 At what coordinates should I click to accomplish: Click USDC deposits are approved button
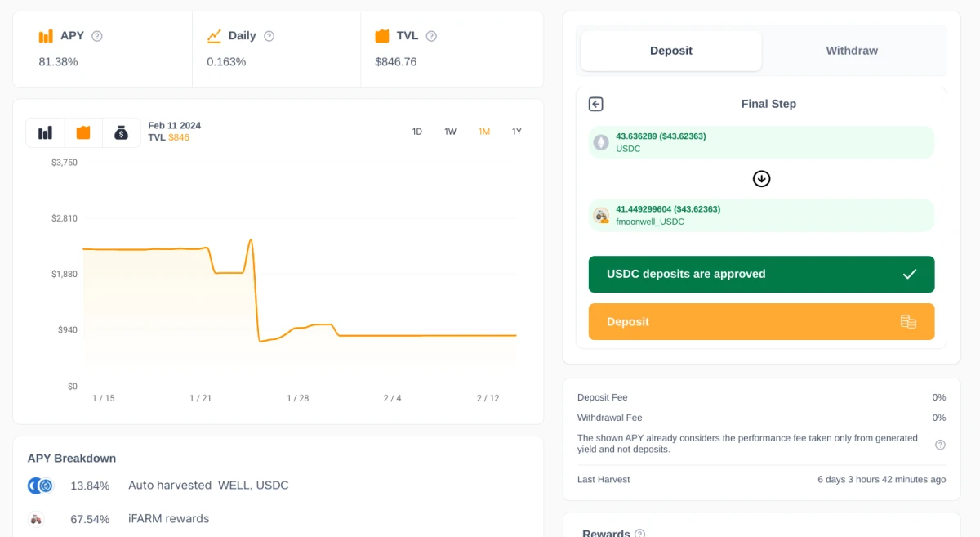pos(761,274)
